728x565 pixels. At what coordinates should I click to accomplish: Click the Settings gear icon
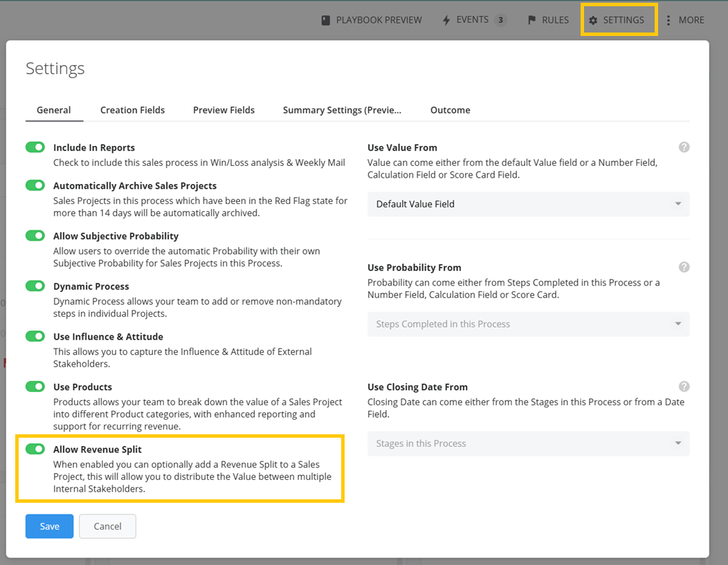593,20
